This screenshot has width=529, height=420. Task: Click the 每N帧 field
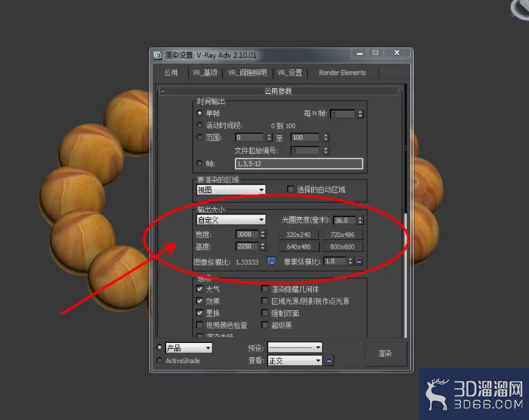[343, 114]
